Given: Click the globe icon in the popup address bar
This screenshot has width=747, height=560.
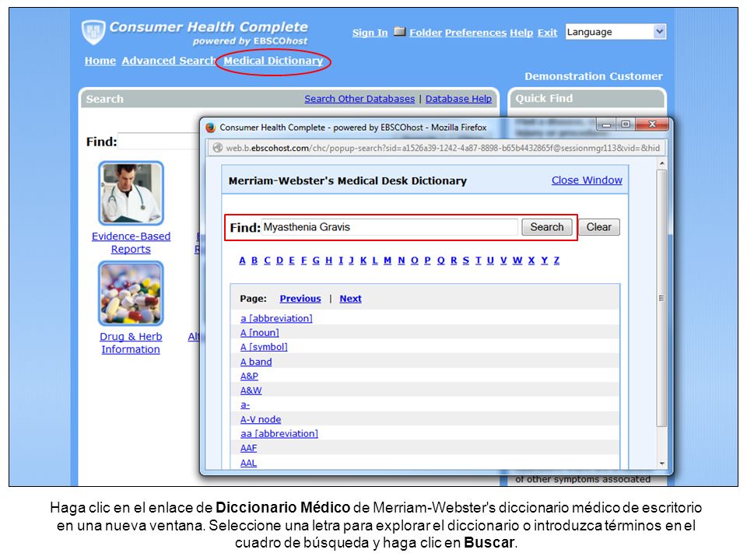Looking at the screenshot, I should pos(217,148).
